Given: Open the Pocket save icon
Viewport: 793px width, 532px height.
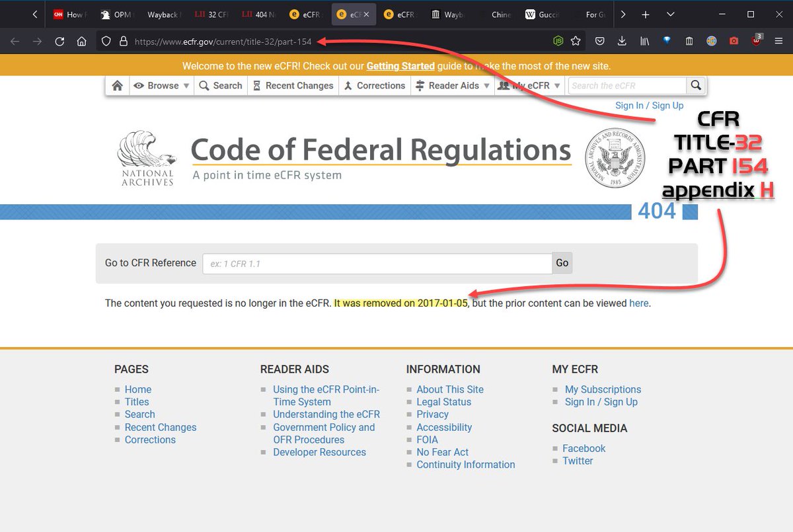Looking at the screenshot, I should pyautogui.click(x=599, y=41).
